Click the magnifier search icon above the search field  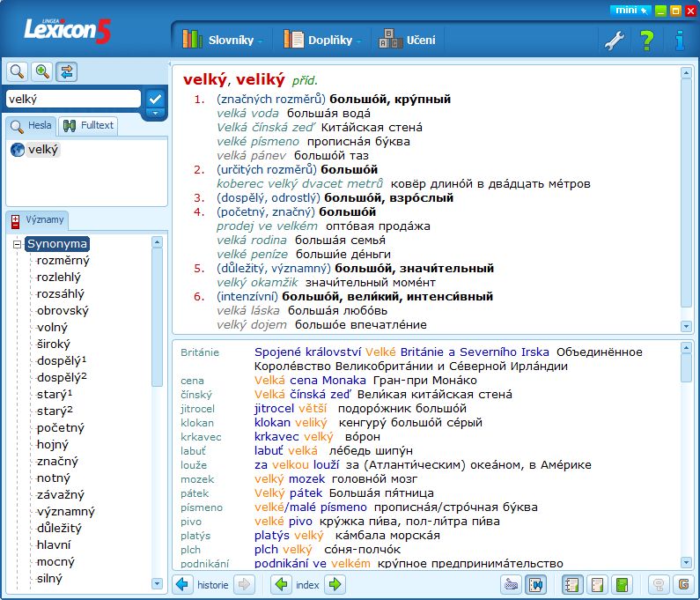pyautogui.click(x=17, y=71)
